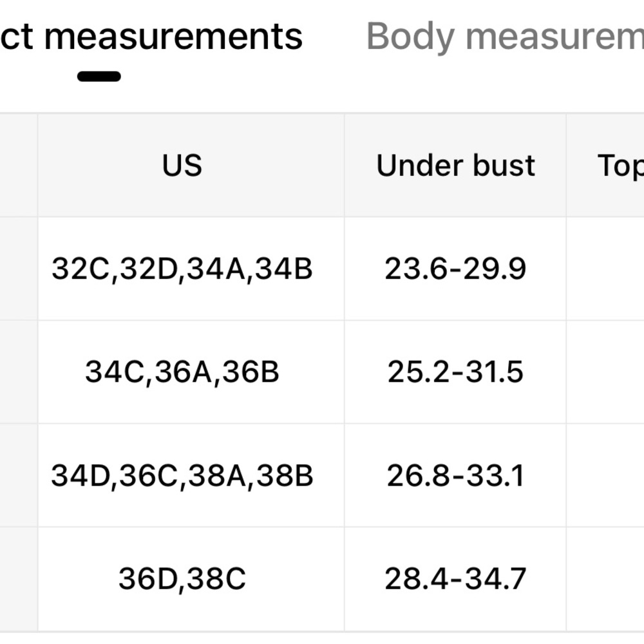
Task: Click the US column header
Action: point(182,166)
